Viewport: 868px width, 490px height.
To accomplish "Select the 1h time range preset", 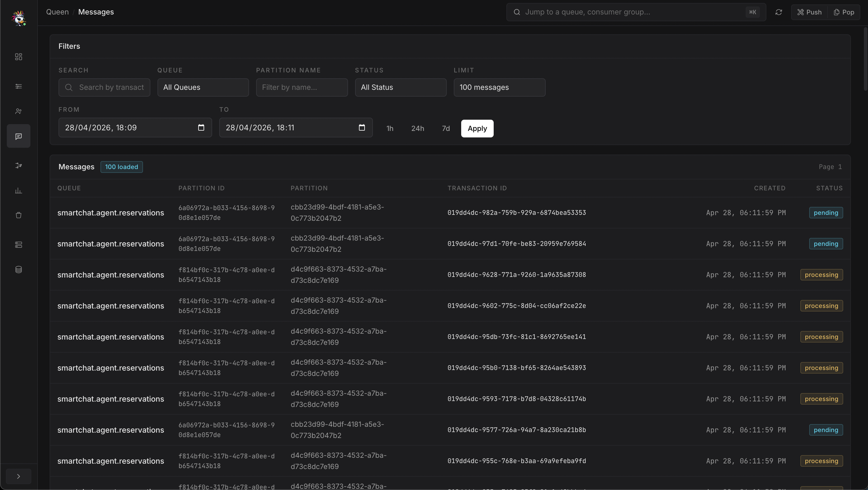I will 389,128.
